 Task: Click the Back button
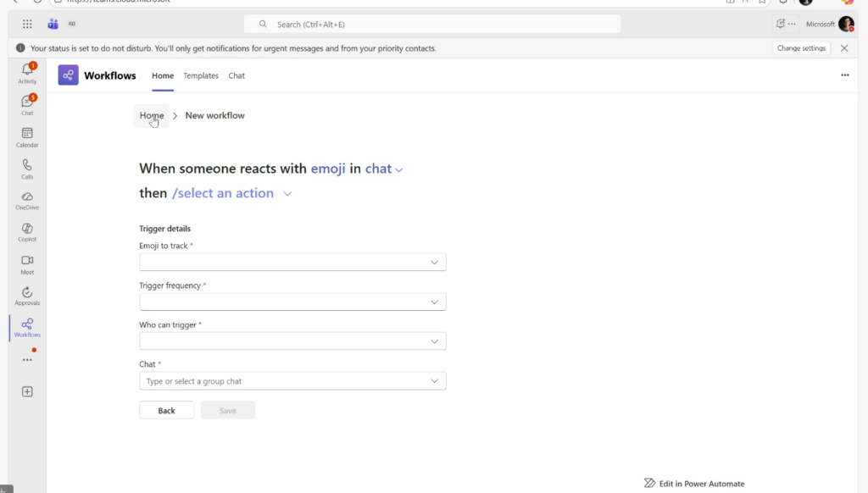pyautogui.click(x=166, y=410)
